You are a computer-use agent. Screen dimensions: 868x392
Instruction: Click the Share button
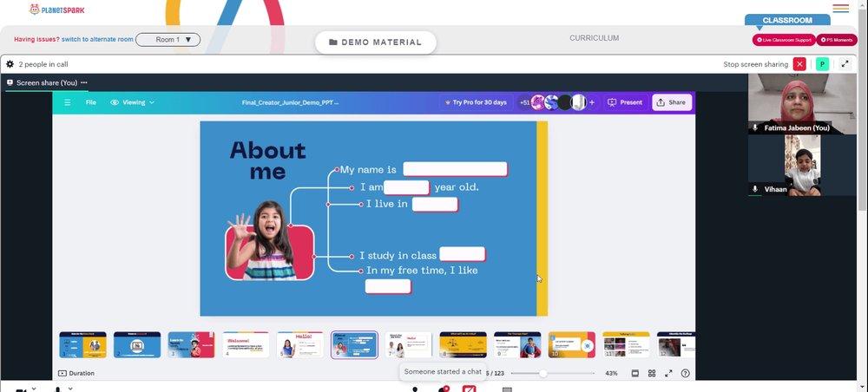tap(672, 102)
